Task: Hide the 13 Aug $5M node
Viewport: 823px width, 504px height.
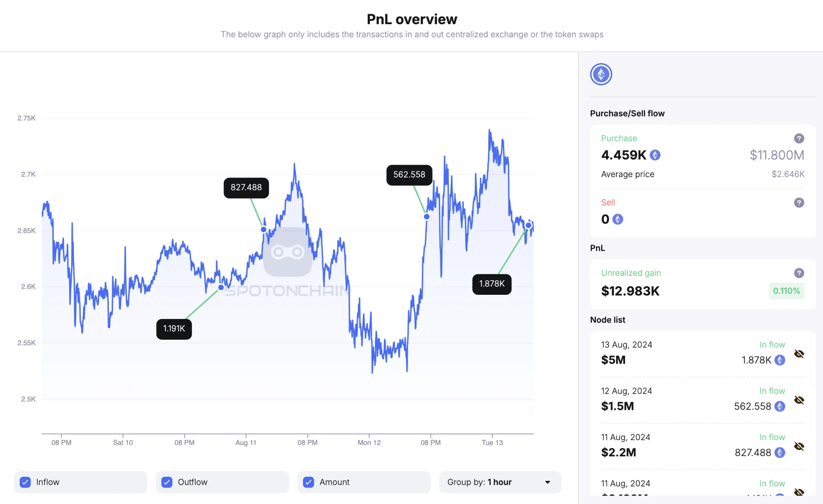Action: click(799, 354)
